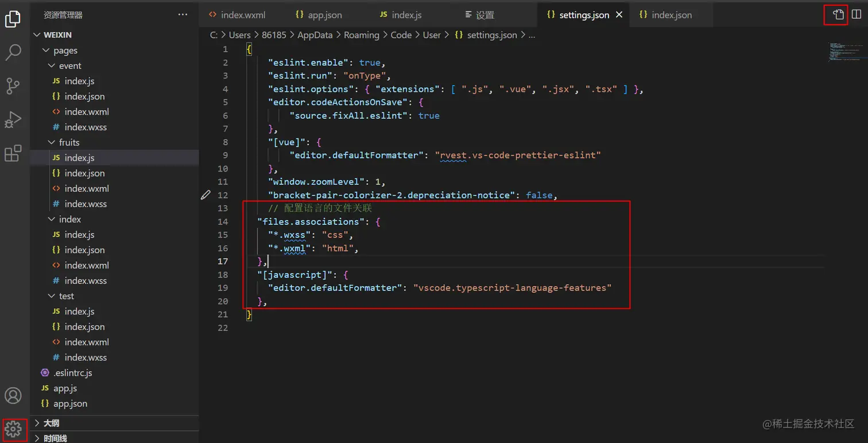Close the settings.json tab
Screen dimensions: 868x443
click(x=619, y=15)
